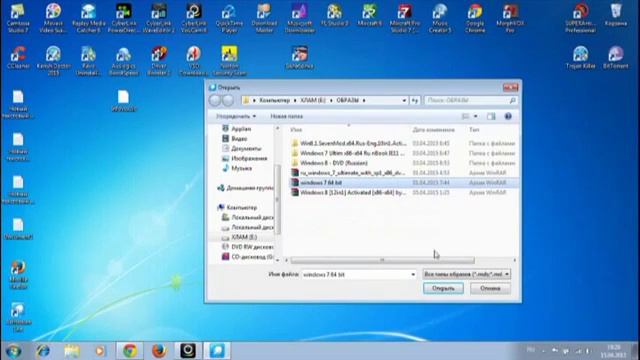640x360 pixels.
Task: Open Windows Media Player from the taskbar
Action: coord(100,351)
